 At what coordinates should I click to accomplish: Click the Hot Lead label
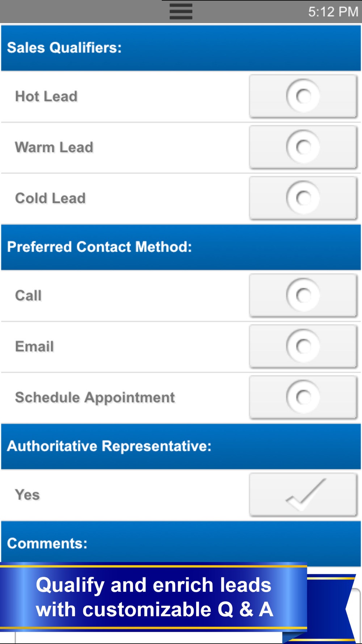pos(46,96)
